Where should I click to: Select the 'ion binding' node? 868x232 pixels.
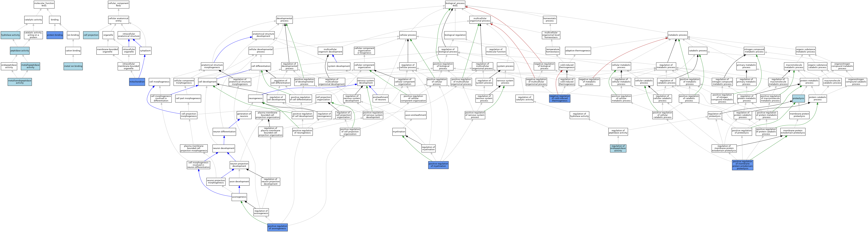[x=73, y=35]
